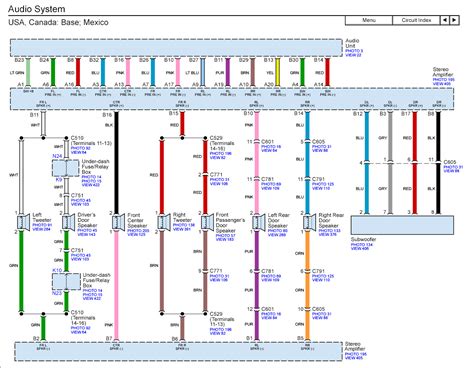Open the Menu button
Viewport: 474px width, 368px height.
point(369,20)
